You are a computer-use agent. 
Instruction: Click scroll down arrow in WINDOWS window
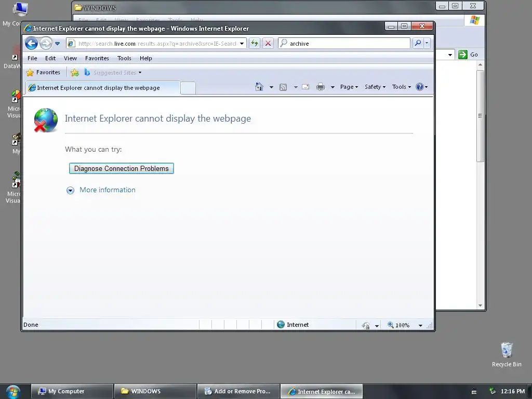480,305
